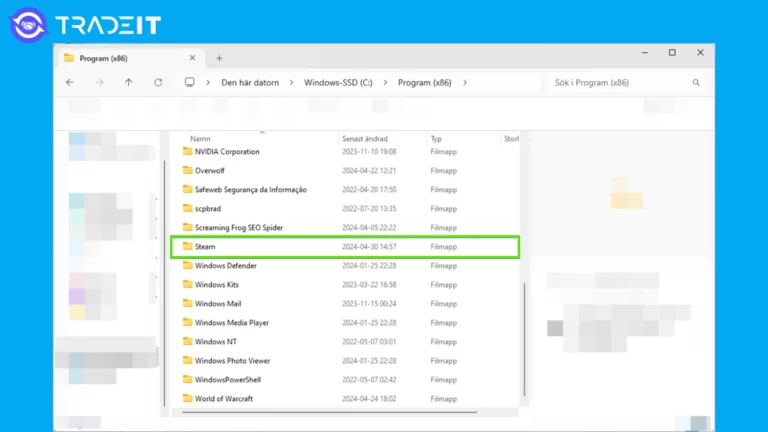Select the Windows Kits folder name
Image resolution: width=768 pixels, height=432 pixels.
[x=216, y=285]
